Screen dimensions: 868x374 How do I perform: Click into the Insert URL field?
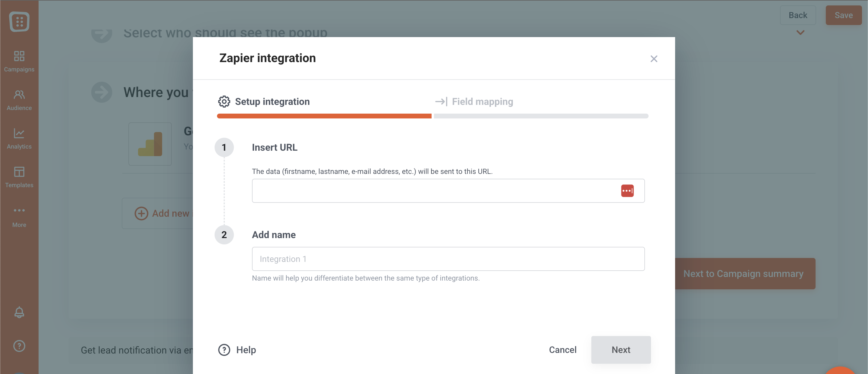pyautogui.click(x=435, y=191)
